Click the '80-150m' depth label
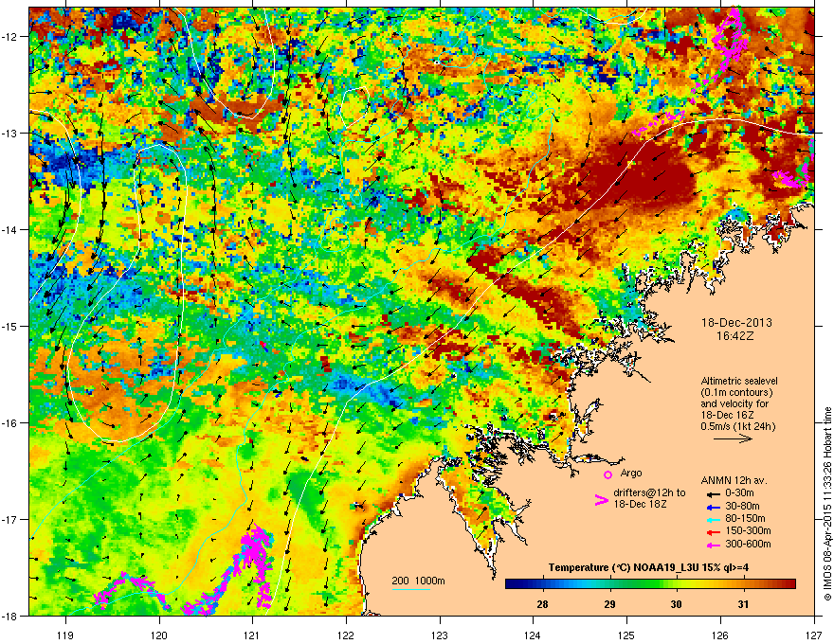Image resolution: width=834 pixels, height=644 pixels. click(745, 519)
